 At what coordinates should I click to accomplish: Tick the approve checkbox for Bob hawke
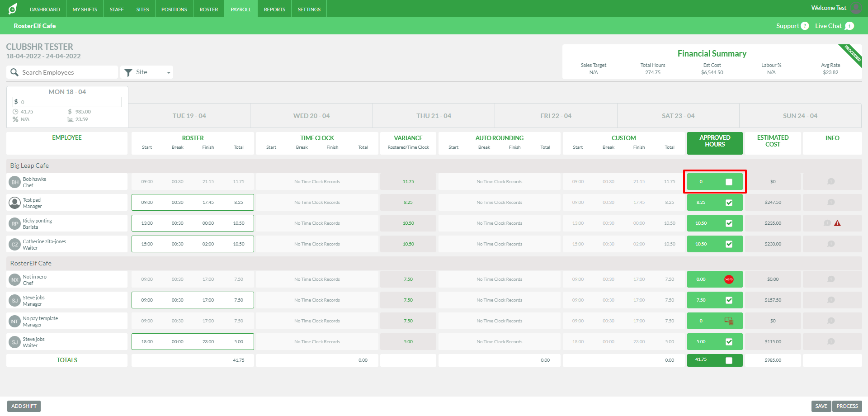tap(729, 182)
